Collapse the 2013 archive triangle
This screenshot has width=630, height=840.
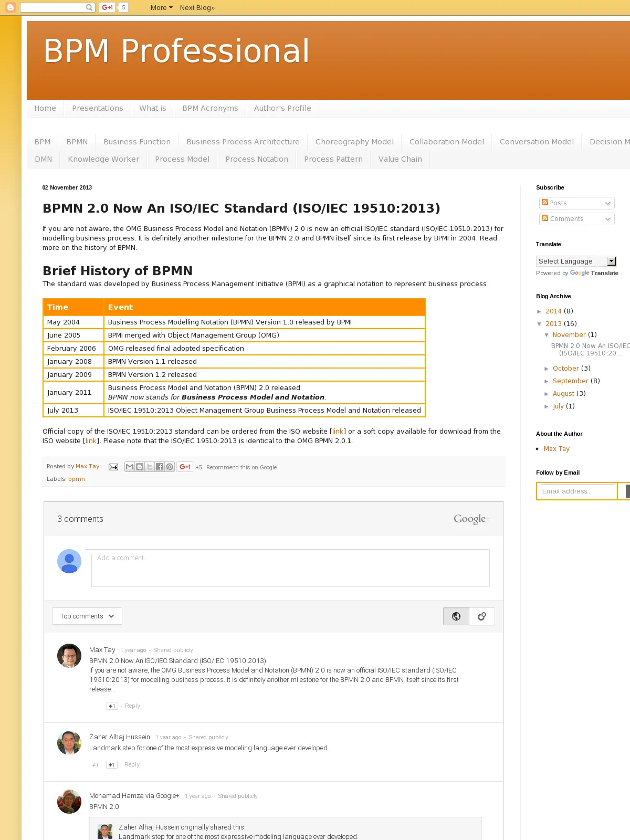539,324
